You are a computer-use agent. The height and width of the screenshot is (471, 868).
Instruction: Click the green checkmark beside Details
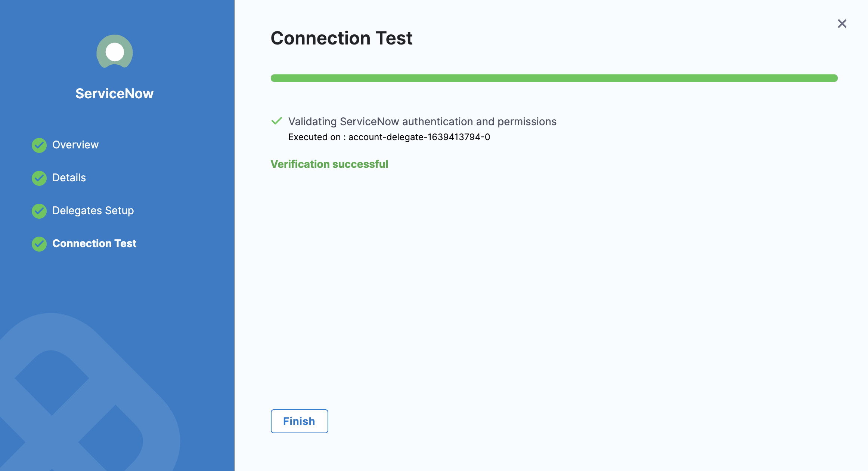[39, 178]
